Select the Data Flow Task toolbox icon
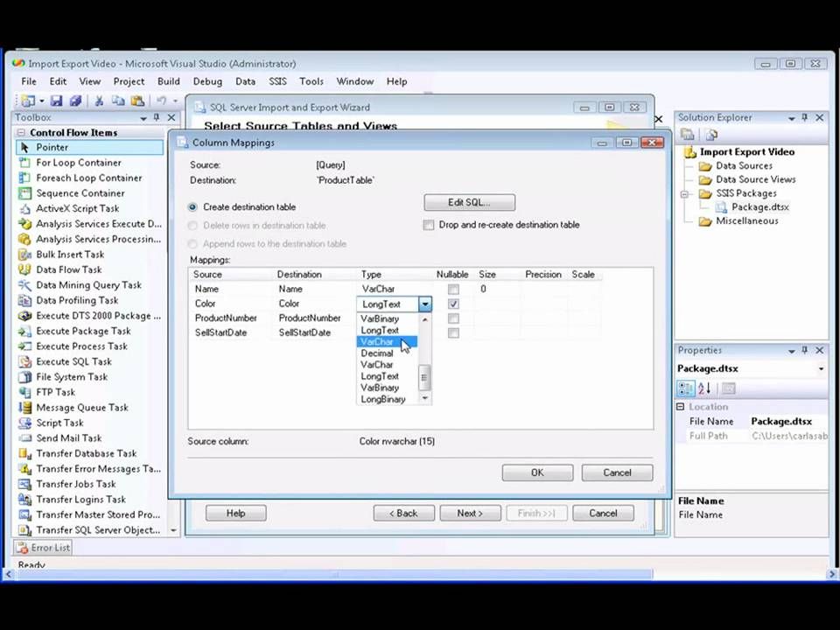The image size is (840, 630). (24, 269)
